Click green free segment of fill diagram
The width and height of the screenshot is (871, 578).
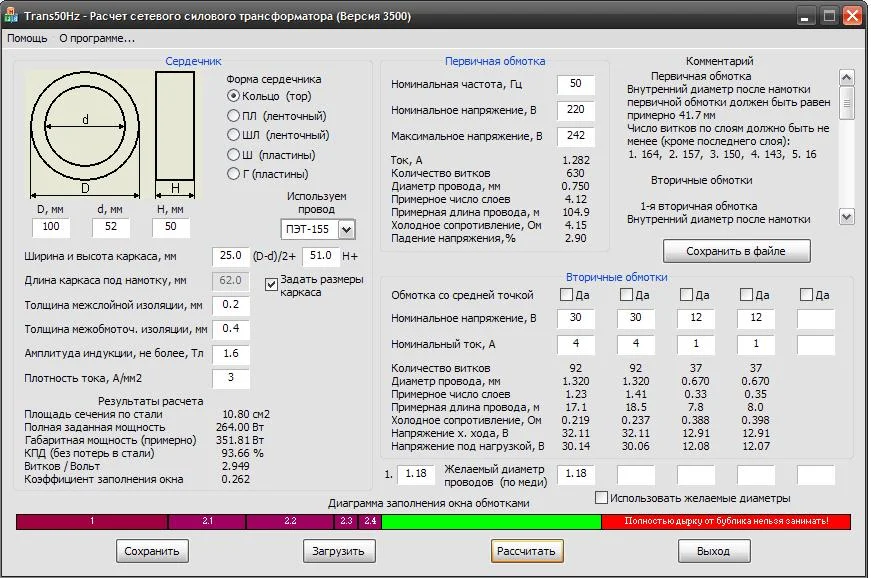[x=491, y=521]
